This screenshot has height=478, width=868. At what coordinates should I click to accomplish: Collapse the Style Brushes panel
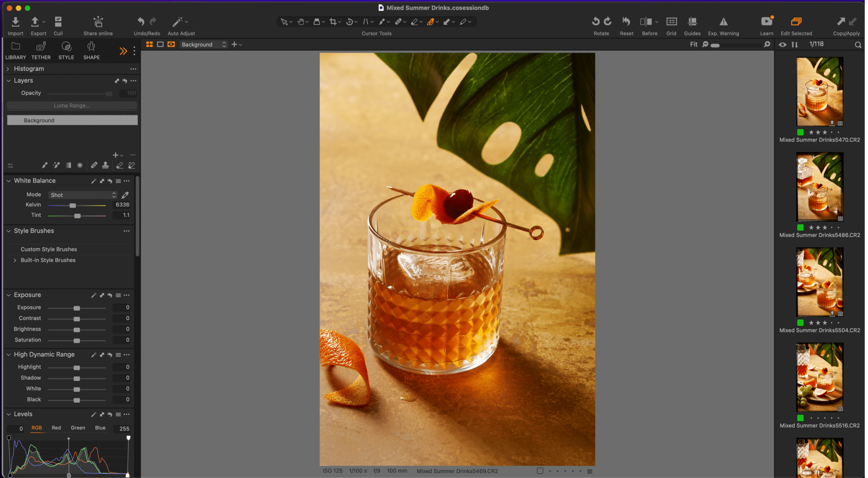[x=8, y=231]
